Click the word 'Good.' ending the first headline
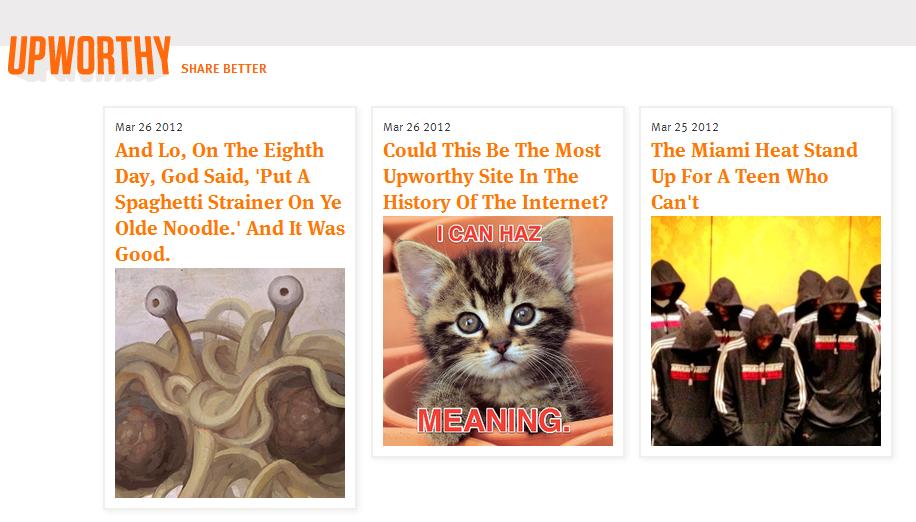 143,254
